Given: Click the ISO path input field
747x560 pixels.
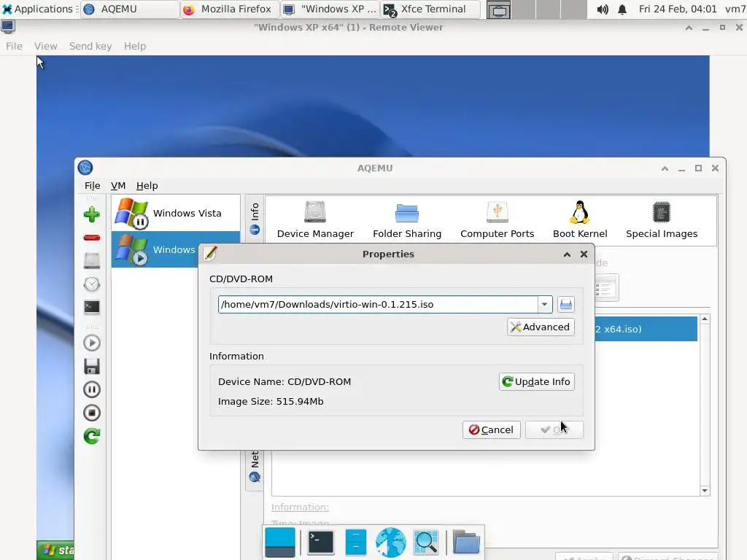Looking at the screenshot, I should coord(379,304).
